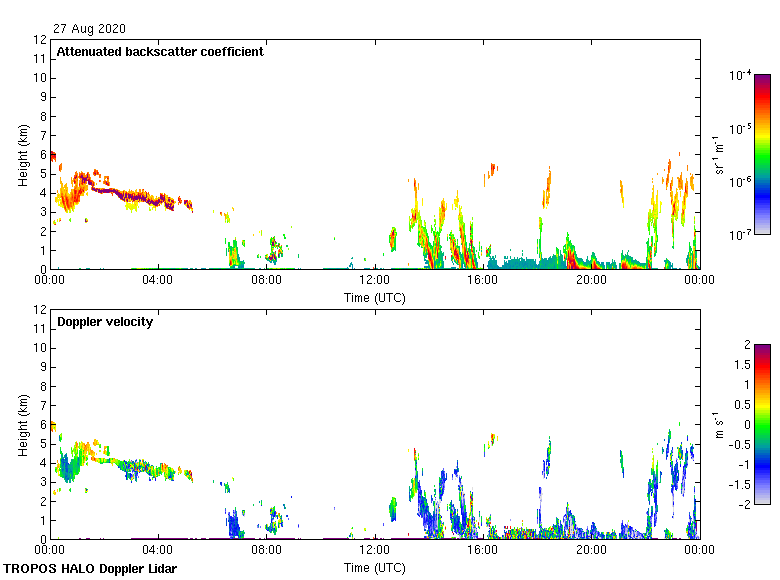Click the 04:00 tick below the backscatter plot
Image resolution: width=780 pixels, height=580 pixels.
point(159,281)
